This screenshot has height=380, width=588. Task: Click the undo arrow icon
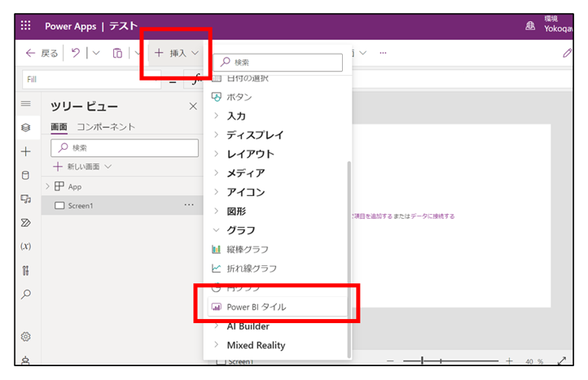pyautogui.click(x=76, y=53)
